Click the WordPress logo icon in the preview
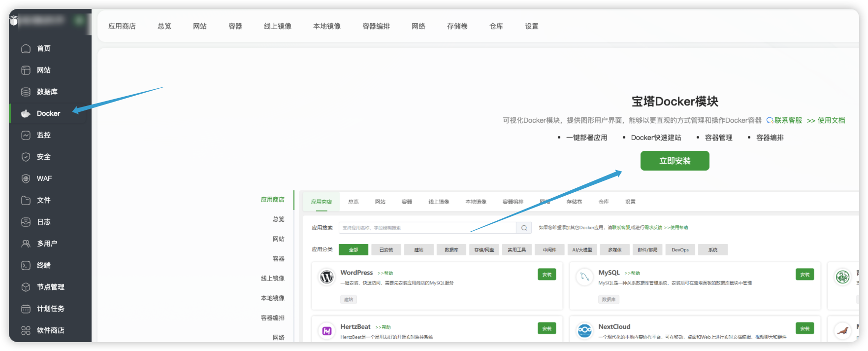This screenshot has width=868, height=351. click(x=327, y=277)
